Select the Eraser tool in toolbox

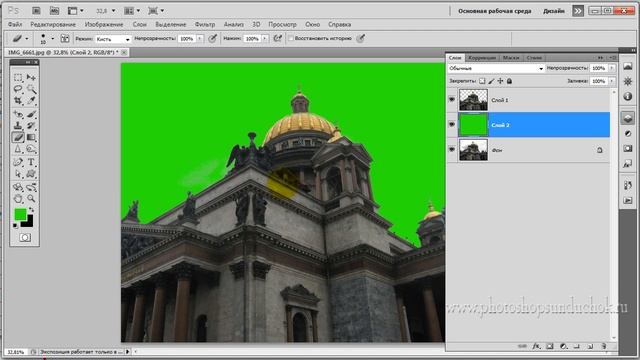[x=18, y=137]
